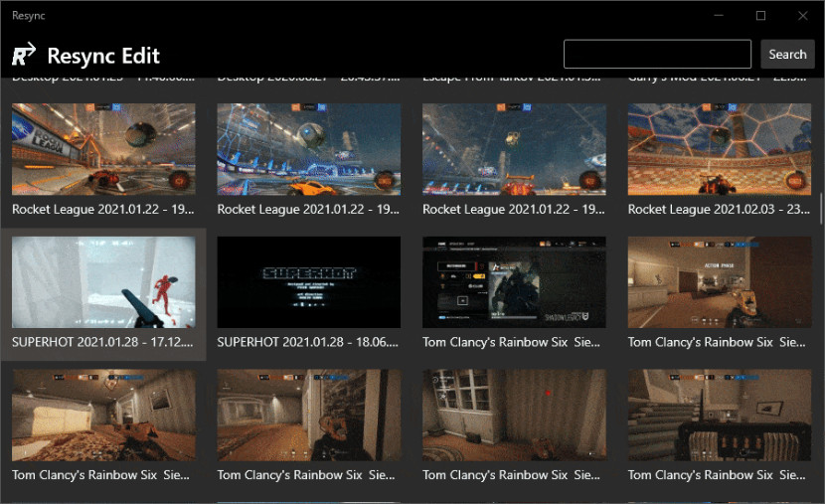Image resolution: width=825 pixels, height=504 pixels.
Task: Open Rainbow Six thumbnail with deployable shield
Action: tap(720, 415)
